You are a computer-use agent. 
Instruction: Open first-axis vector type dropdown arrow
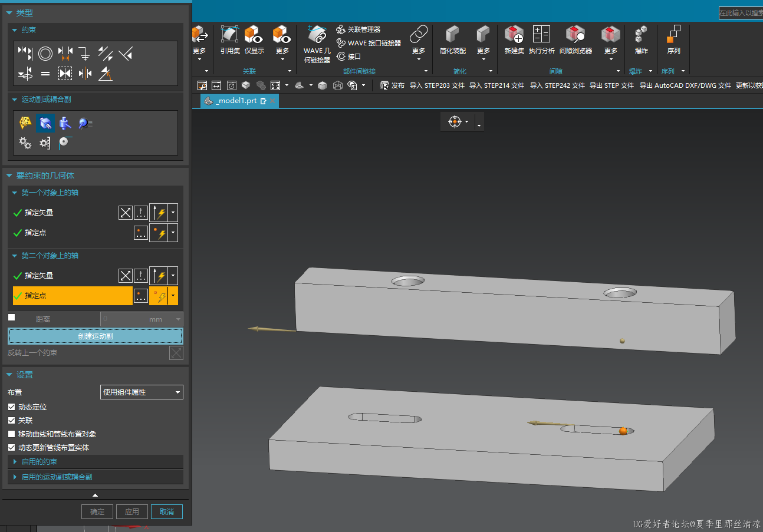pos(173,213)
